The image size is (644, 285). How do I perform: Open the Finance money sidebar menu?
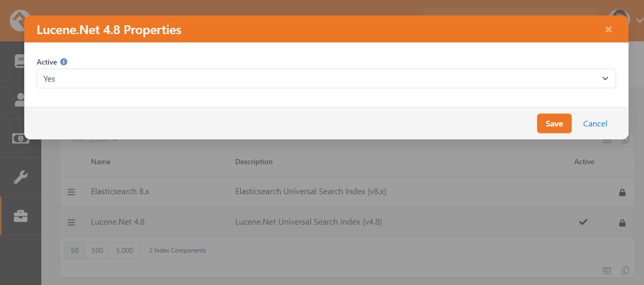(21, 138)
